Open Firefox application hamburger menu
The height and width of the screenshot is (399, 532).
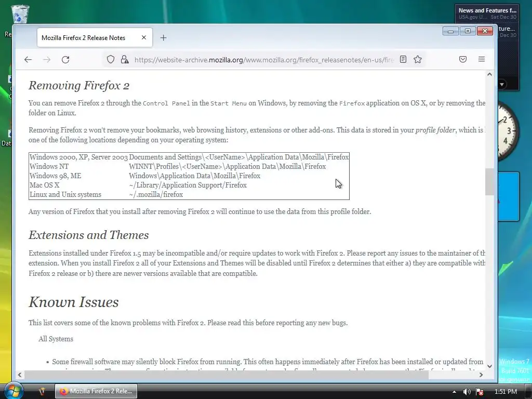point(482,59)
